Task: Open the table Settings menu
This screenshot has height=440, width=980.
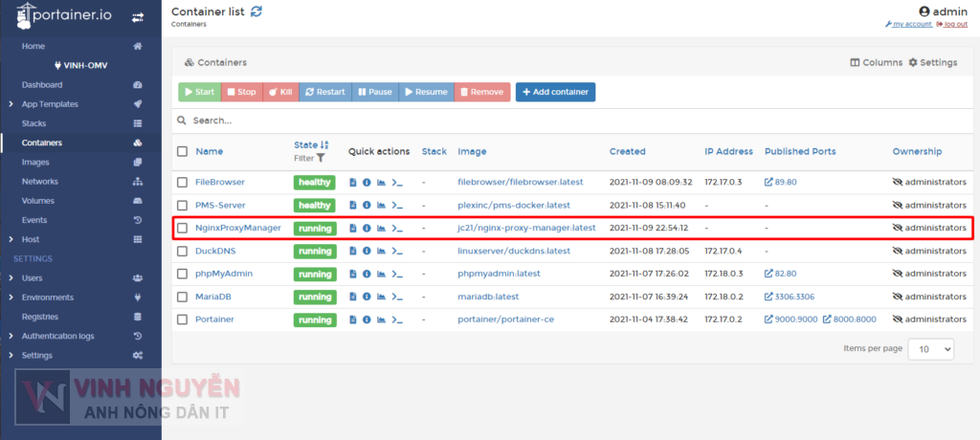Action: 932,62
